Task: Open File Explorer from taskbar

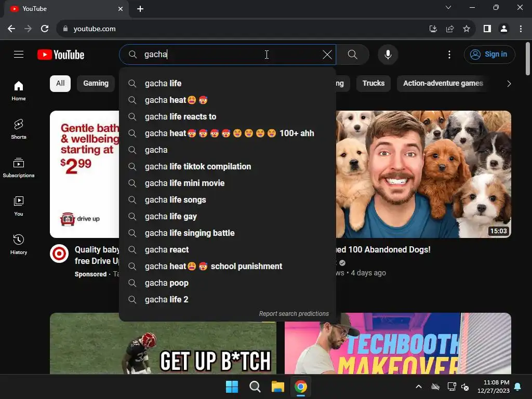Action: (277, 387)
